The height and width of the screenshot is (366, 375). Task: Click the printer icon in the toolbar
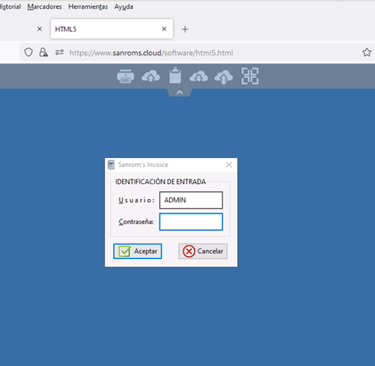click(126, 76)
